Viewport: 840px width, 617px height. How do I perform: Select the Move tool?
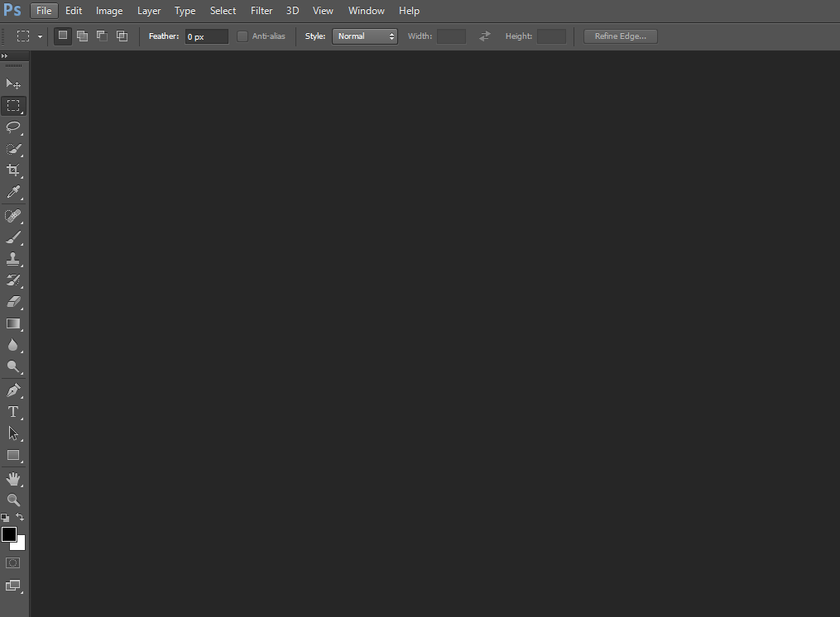13,84
